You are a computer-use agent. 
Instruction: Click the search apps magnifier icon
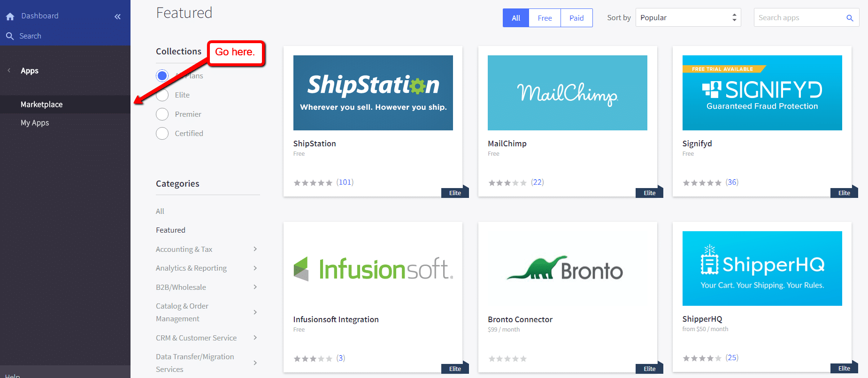tap(849, 18)
